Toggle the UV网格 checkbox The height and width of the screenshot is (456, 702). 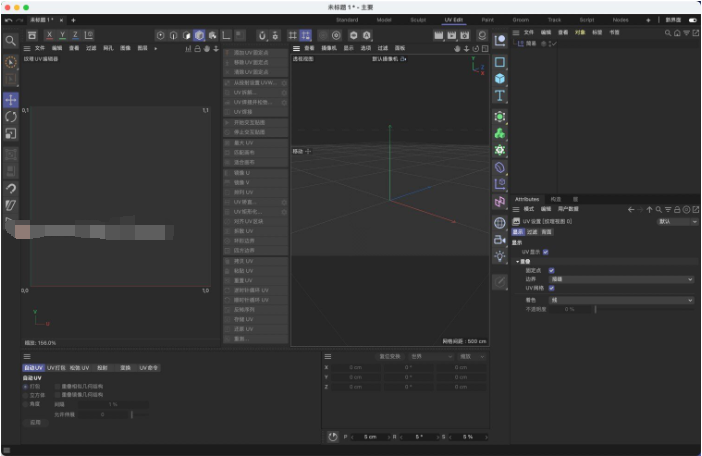pos(552,288)
